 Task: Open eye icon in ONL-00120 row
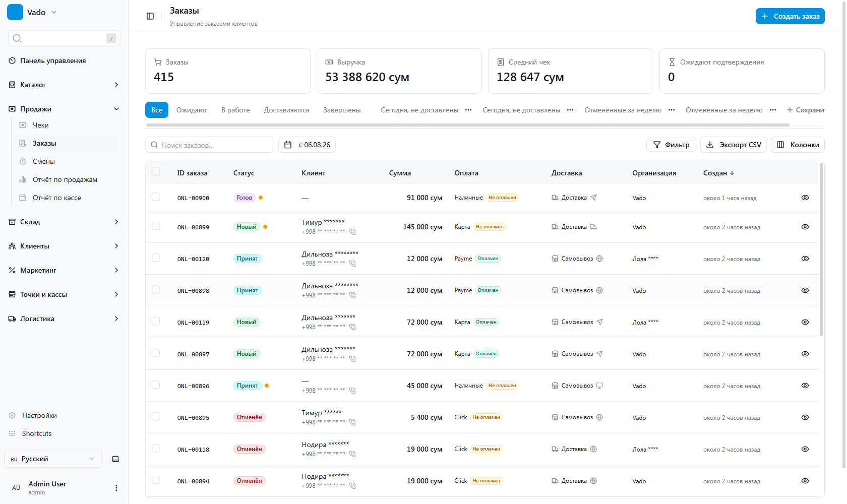tap(805, 259)
